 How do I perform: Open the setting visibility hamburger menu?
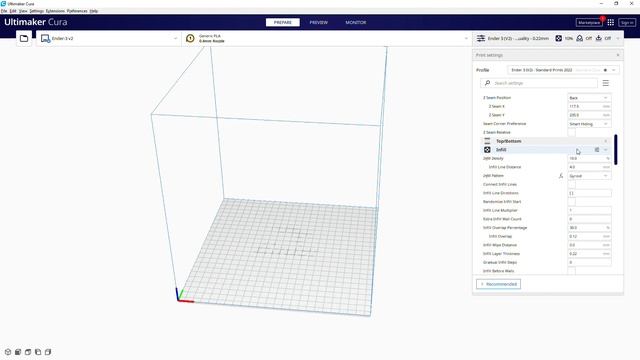606,83
